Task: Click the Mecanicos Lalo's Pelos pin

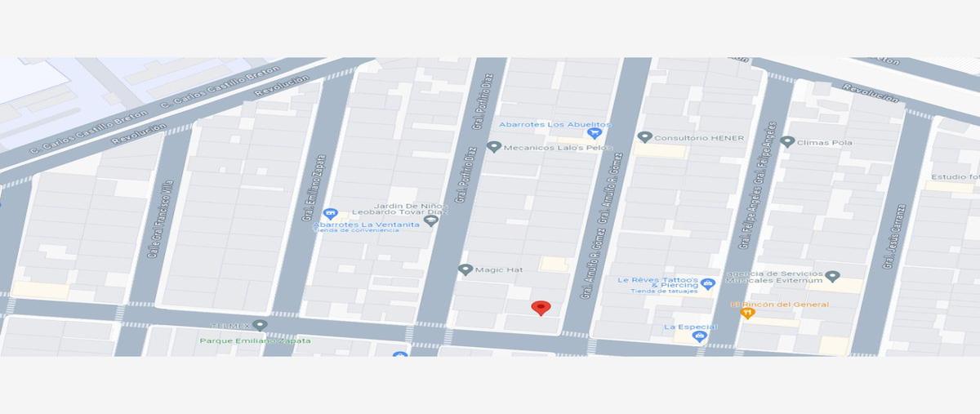Action: [493, 147]
